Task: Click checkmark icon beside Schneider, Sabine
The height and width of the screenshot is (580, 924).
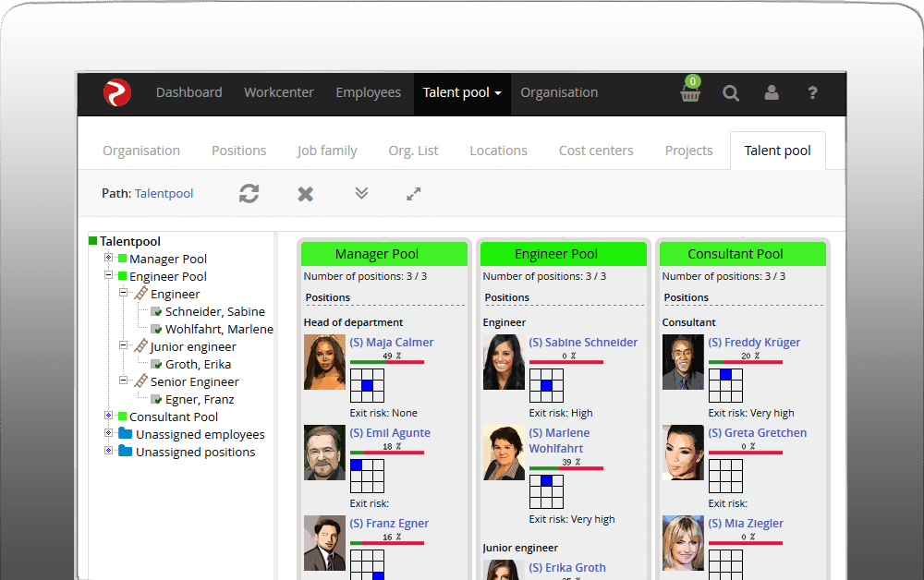Action: pos(156,311)
